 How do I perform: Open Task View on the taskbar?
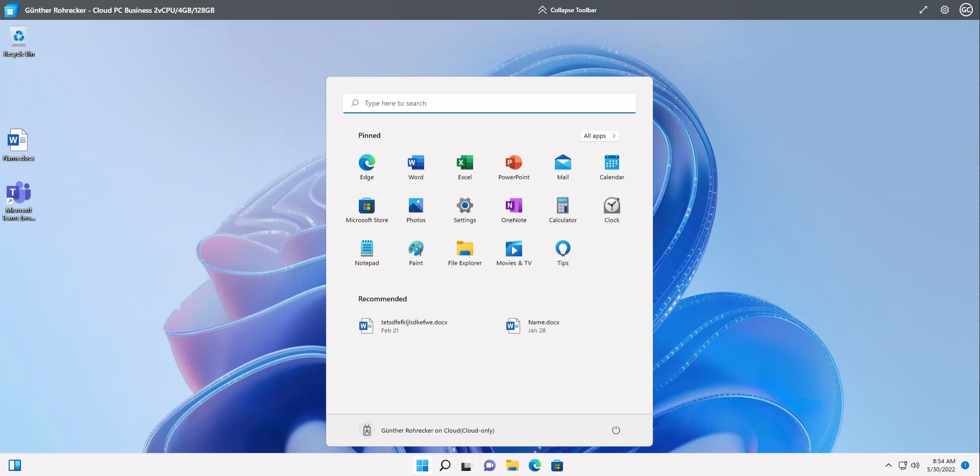pos(467,465)
